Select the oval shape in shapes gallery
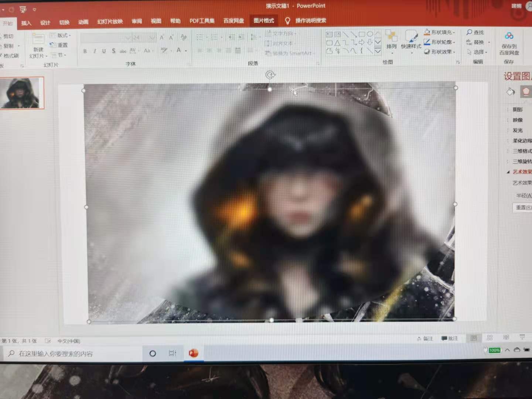This screenshot has width=532, height=399. [370, 34]
